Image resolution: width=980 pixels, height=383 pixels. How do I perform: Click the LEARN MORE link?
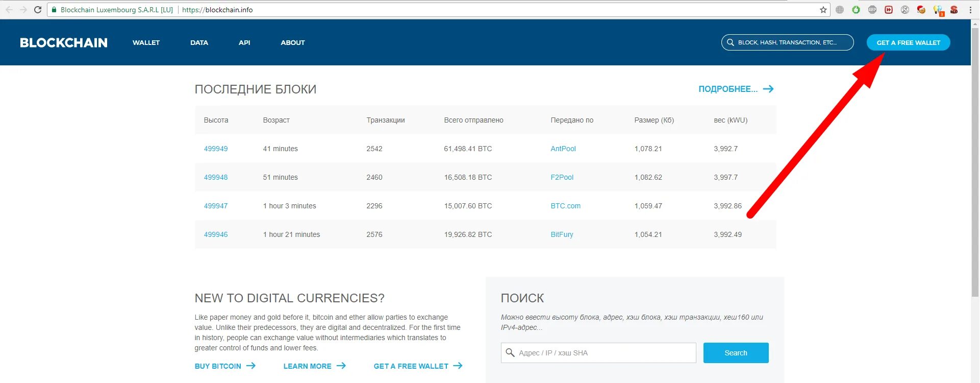[x=308, y=366]
